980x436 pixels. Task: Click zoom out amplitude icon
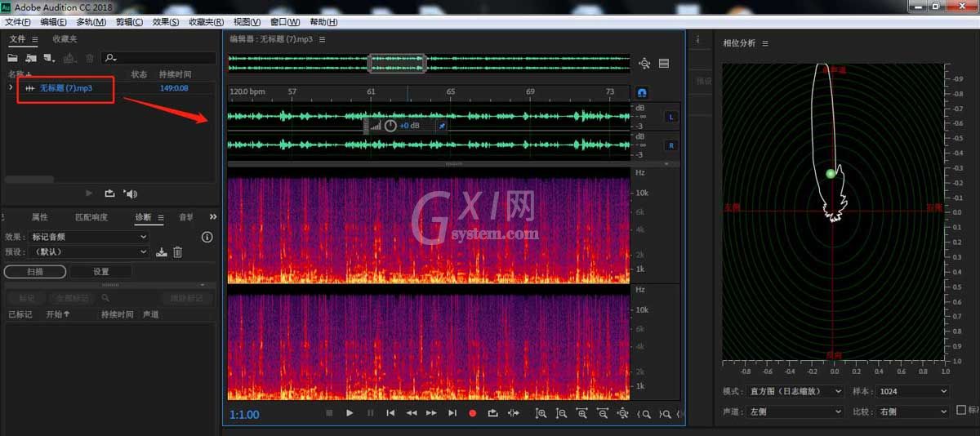coord(561,414)
